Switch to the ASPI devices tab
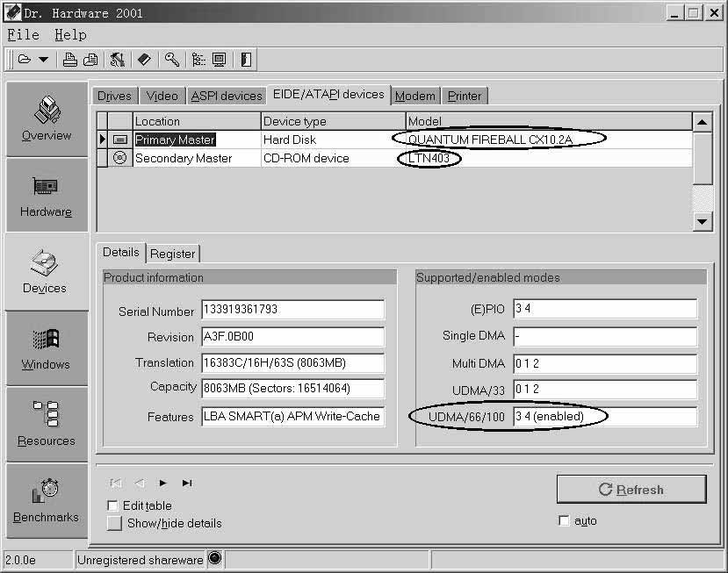The width and height of the screenshot is (728, 573). click(227, 96)
